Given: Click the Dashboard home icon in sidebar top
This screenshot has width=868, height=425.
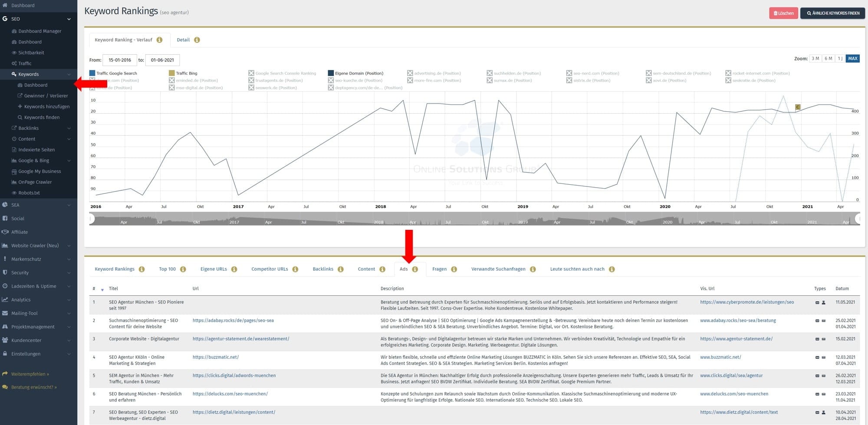Looking at the screenshot, I should pos(5,5).
